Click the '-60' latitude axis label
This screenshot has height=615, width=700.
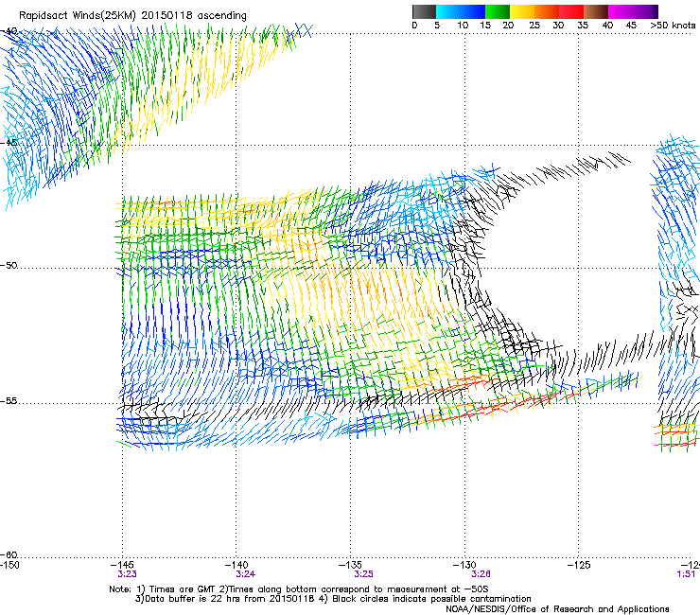point(9,554)
